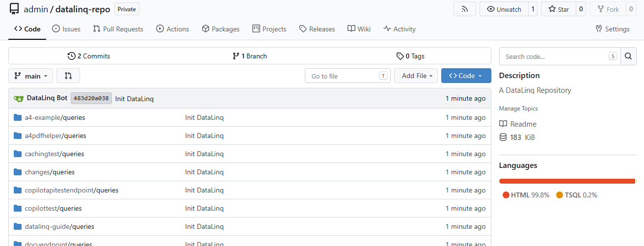The width and height of the screenshot is (644, 246).
Task: Open the Packages tab
Action: pos(221,29)
